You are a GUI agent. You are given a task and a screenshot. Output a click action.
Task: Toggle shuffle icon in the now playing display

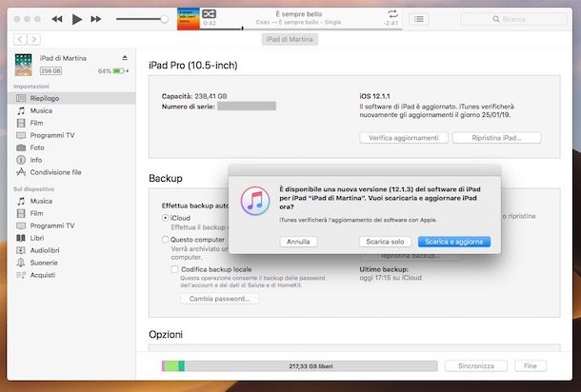pos(209,13)
